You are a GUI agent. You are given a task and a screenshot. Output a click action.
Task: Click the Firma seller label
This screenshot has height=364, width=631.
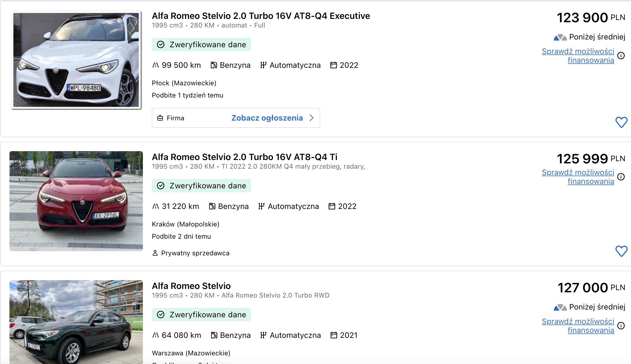(x=175, y=118)
